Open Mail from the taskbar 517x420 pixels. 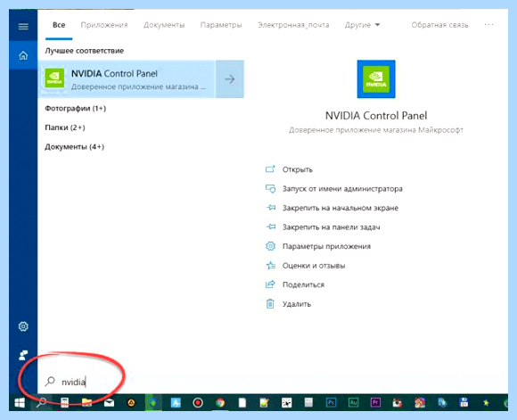[109, 402]
